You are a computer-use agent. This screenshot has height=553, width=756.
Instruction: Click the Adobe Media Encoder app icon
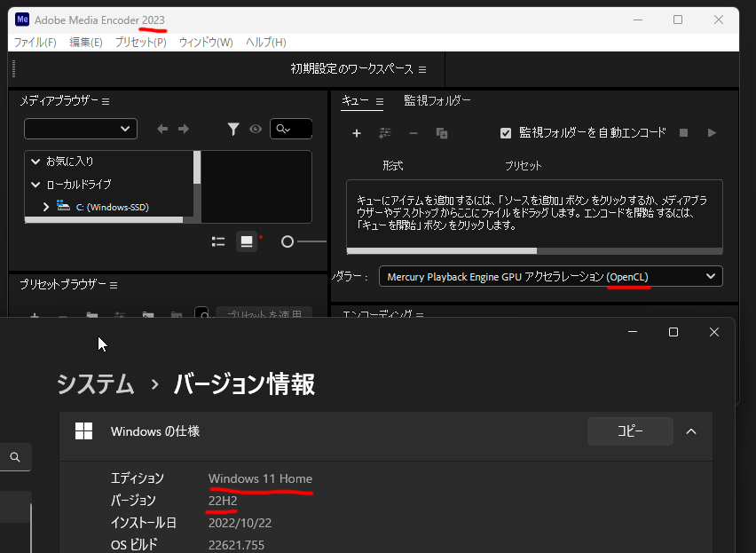(x=22, y=20)
